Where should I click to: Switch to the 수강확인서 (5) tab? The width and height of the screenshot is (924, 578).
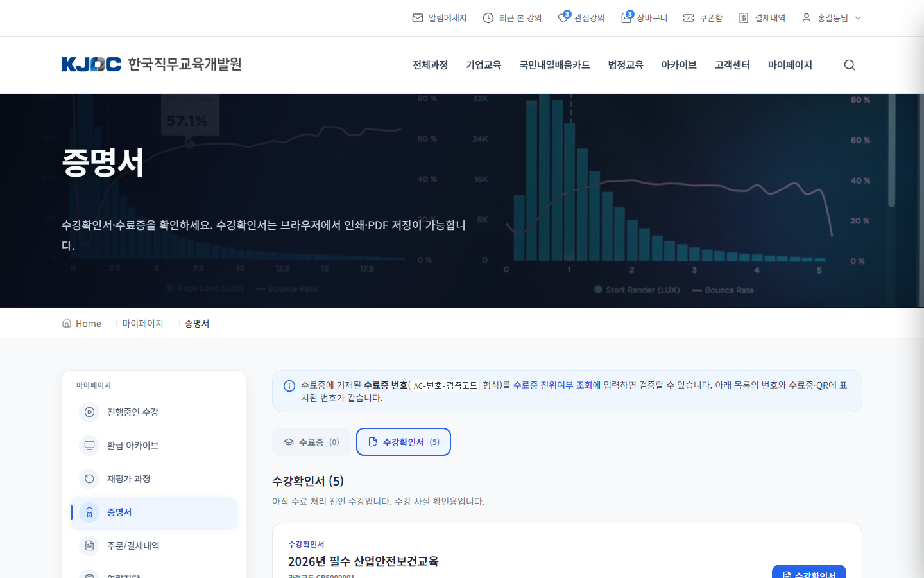pos(404,442)
